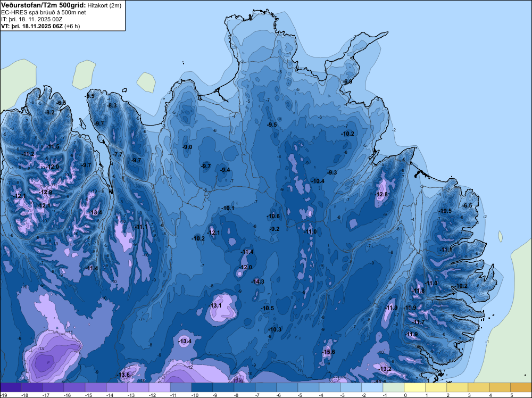This screenshot has width=532, height=398.
Task: Click the -12.9 temperature value
Action: pos(45,193)
